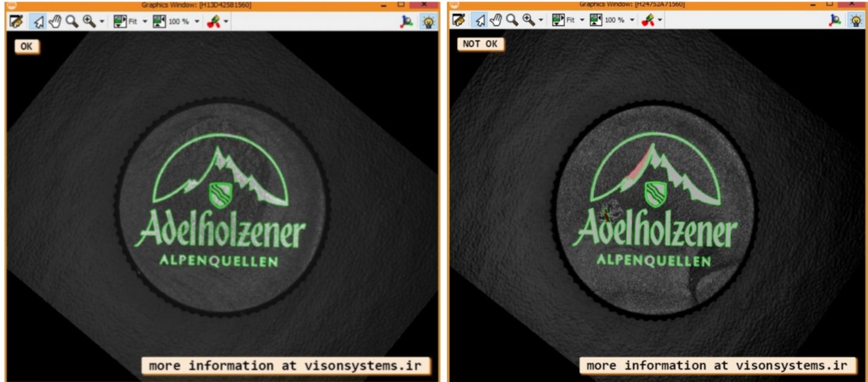
Task: Select the magnifier tool in left window
Action: tap(72, 21)
